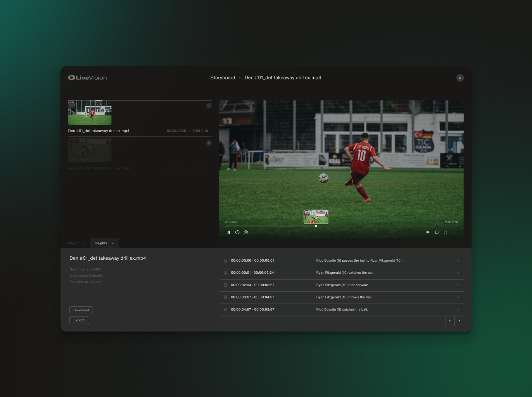Select timestamp 00:00:03:67 - 00:00:04:67
Image resolution: width=532 pixels, height=397 pixels.
point(252,297)
